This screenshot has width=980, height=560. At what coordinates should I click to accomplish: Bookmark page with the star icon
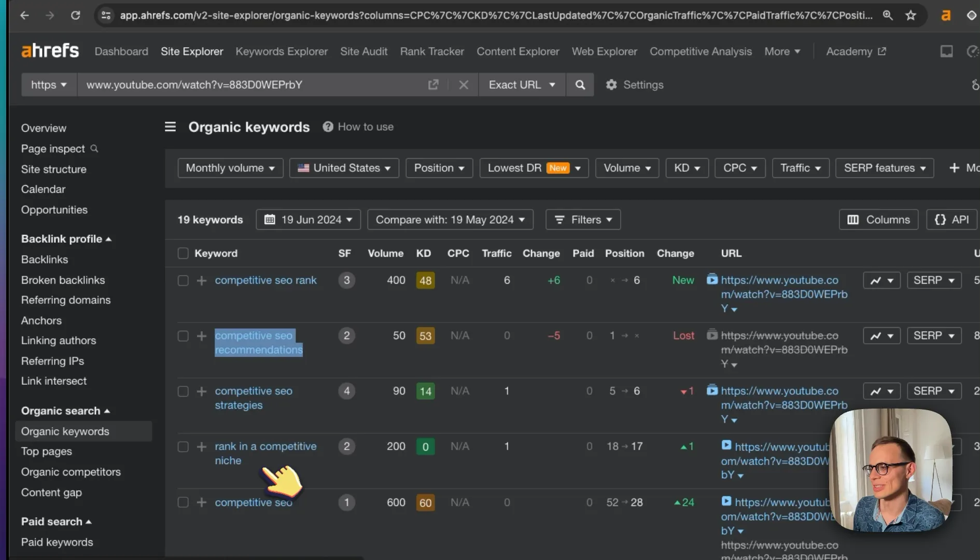(911, 15)
